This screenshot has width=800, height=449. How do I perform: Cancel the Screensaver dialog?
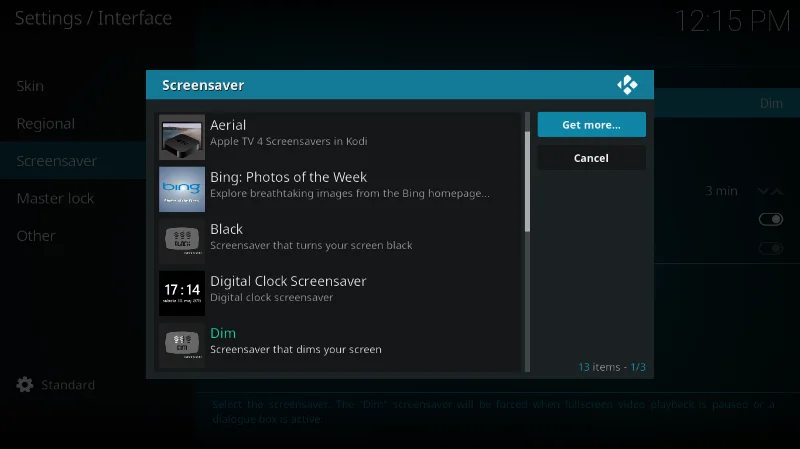click(x=591, y=158)
